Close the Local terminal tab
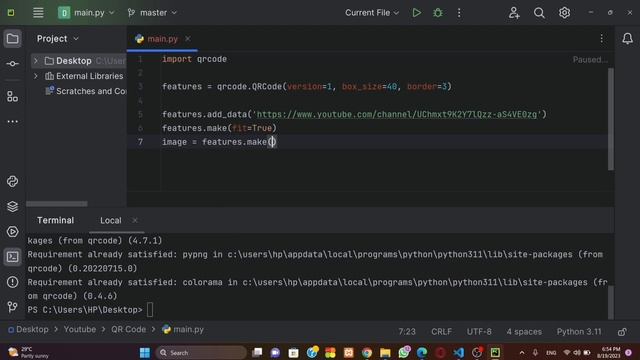The width and height of the screenshot is (640, 360). 135,220
